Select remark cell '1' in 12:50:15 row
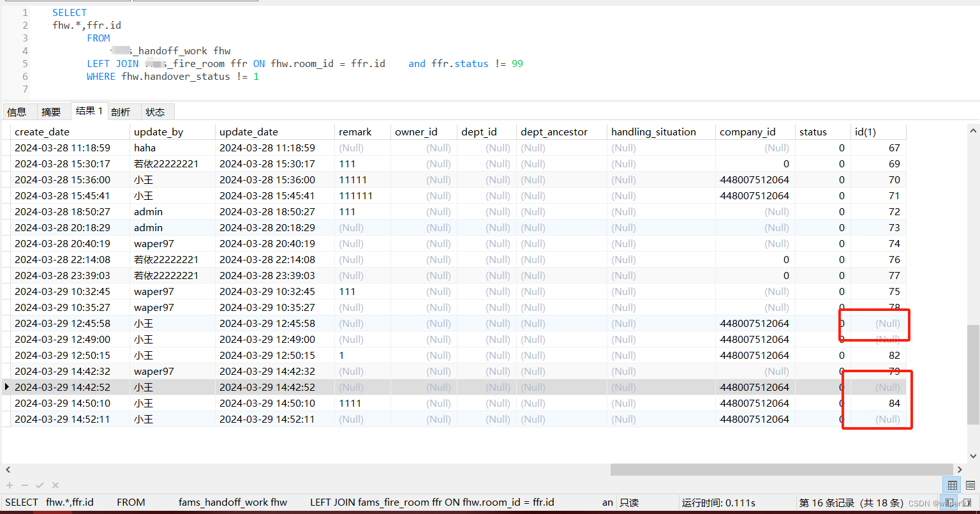Image resolution: width=980 pixels, height=514 pixels. 362,355
